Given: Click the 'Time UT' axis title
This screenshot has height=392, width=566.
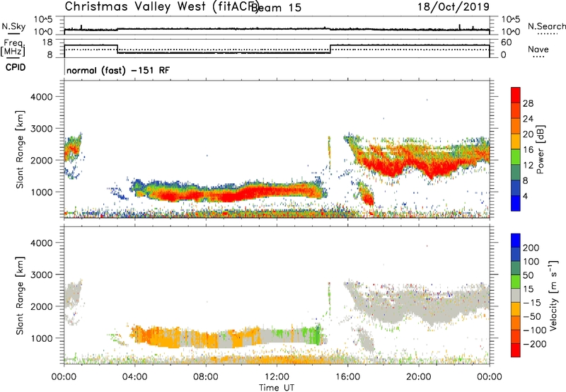Looking at the screenshot, I should (277, 387).
